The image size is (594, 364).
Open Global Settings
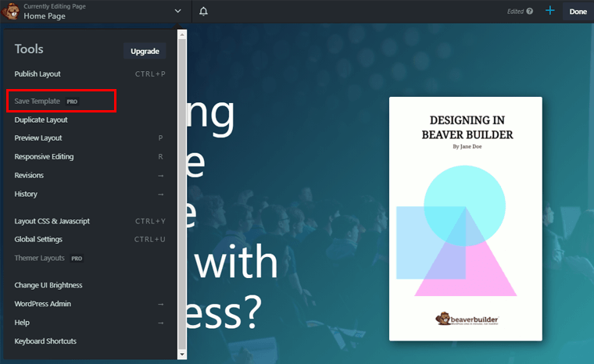point(38,239)
